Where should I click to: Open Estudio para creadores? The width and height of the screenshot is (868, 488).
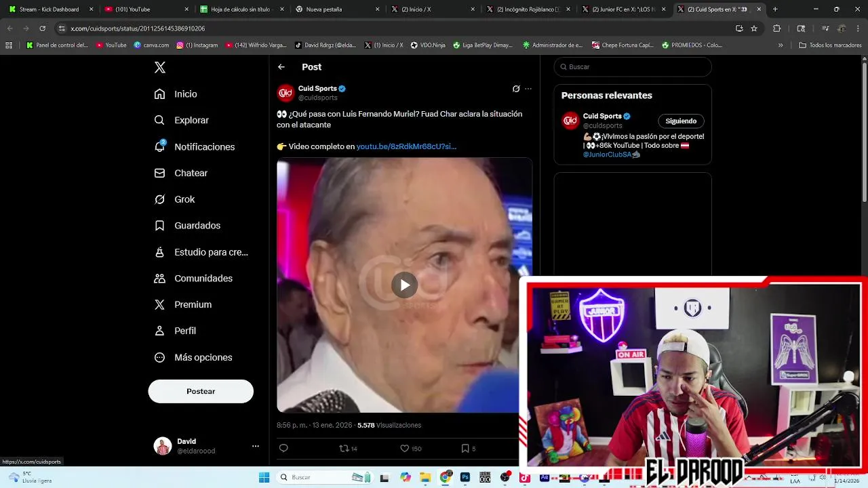(201, 251)
